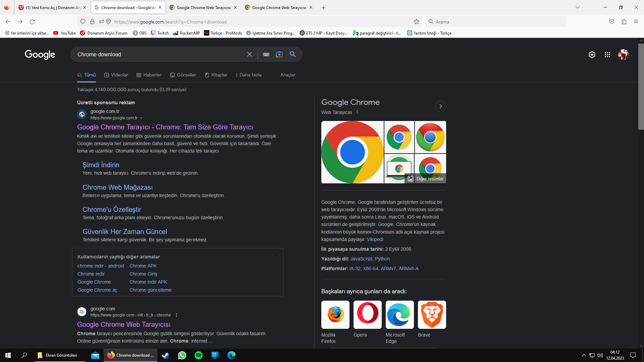Click the 'Chrome güncelleme' related search link
644x362 pixels.
[x=150, y=290]
